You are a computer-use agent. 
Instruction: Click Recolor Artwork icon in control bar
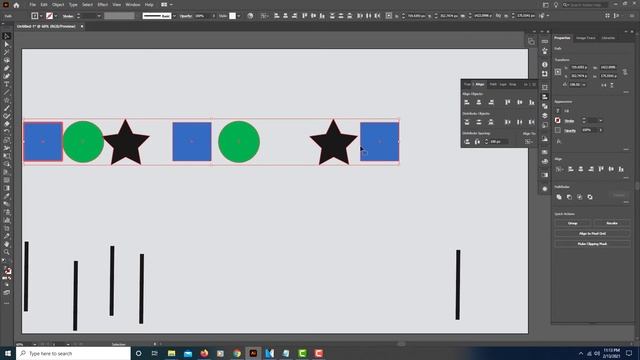click(x=250, y=16)
